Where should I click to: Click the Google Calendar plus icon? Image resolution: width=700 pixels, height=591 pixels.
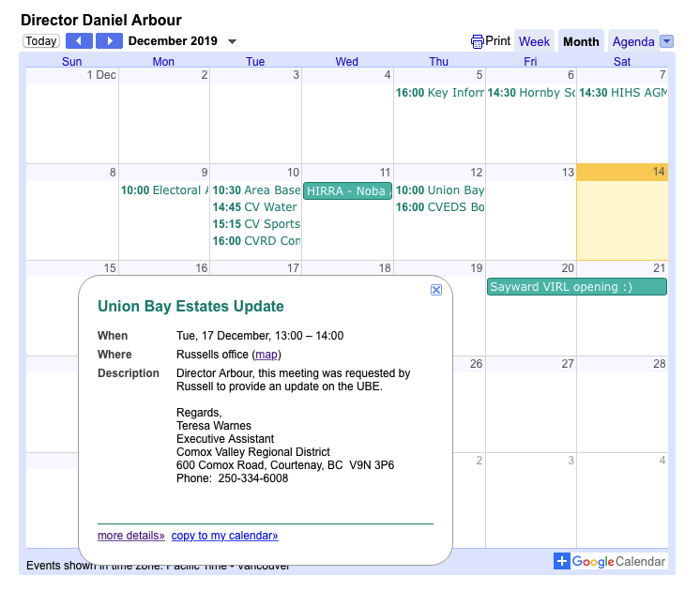561,561
